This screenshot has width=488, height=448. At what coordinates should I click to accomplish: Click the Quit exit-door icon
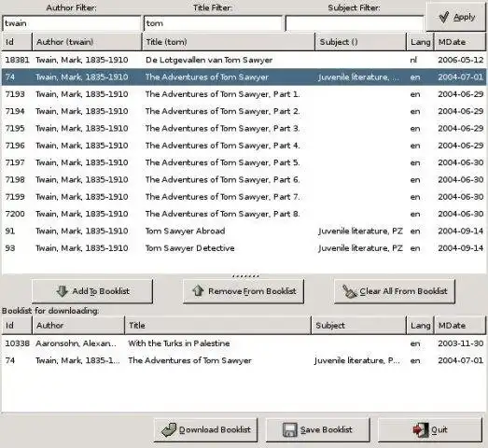point(421,430)
